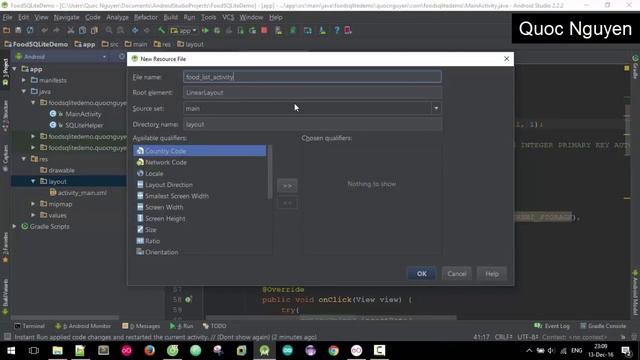640x360 pixels.
Task: Click the FoodSQLiteDemo breadcrumb
Action: coord(36,44)
